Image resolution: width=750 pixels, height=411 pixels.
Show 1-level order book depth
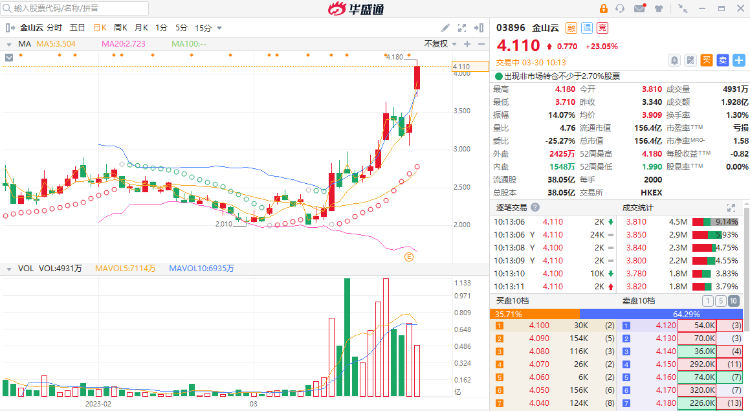pyautogui.click(x=707, y=301)
